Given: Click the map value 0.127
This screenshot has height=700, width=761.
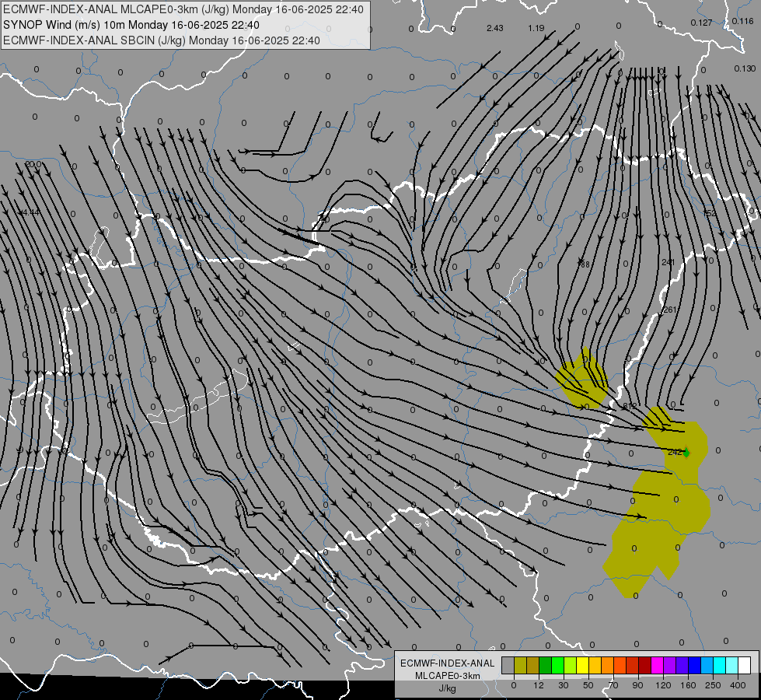Looking at the screenshot, I should 701,23.
